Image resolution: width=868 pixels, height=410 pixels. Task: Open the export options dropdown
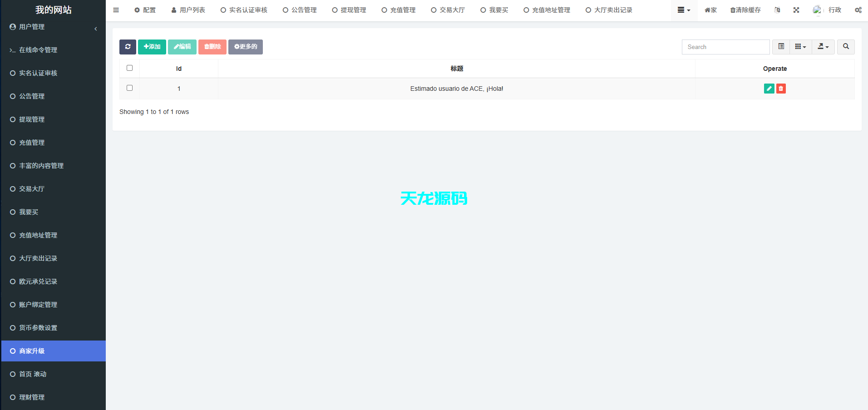(x=823, y=47)
